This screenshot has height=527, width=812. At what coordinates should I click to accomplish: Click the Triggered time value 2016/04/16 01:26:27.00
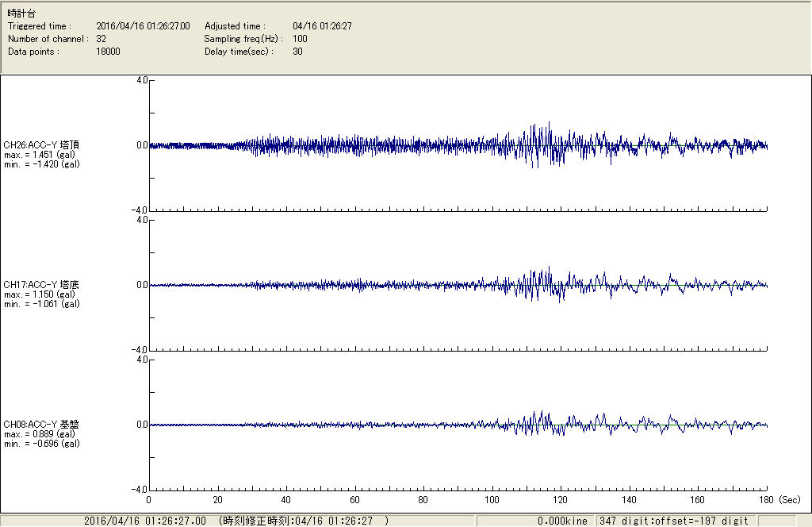coord(148,26)
